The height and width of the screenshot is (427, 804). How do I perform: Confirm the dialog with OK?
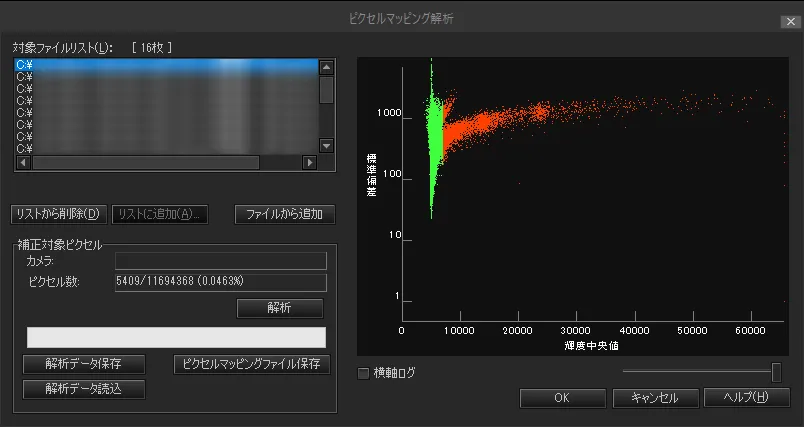(562, 398)
